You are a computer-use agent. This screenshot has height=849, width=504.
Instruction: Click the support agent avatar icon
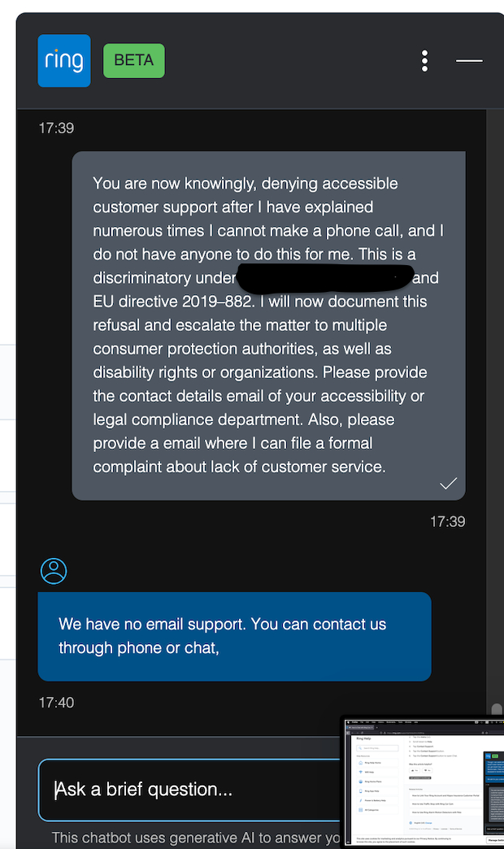point(54,571)
